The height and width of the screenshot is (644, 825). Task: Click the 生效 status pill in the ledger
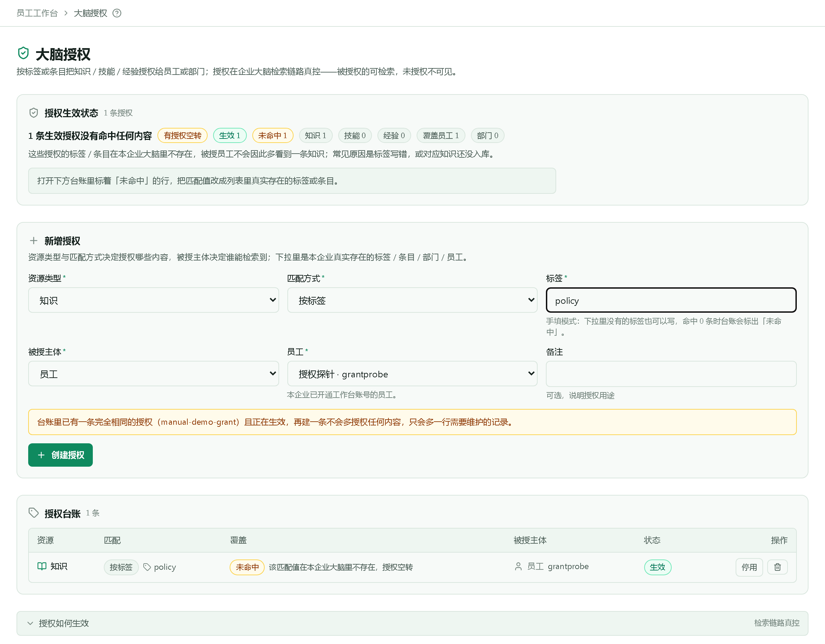click(657, 567)
